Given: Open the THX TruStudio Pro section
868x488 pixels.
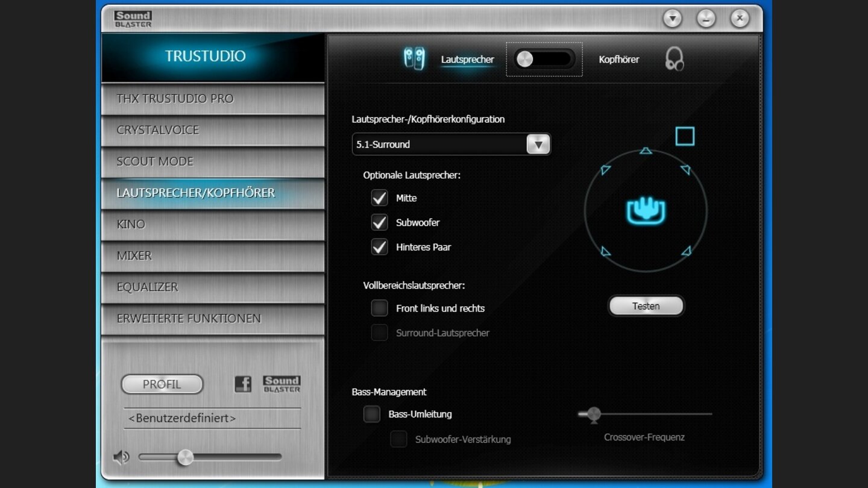Looking at the screenshot, I should click(x=213, y=99).
